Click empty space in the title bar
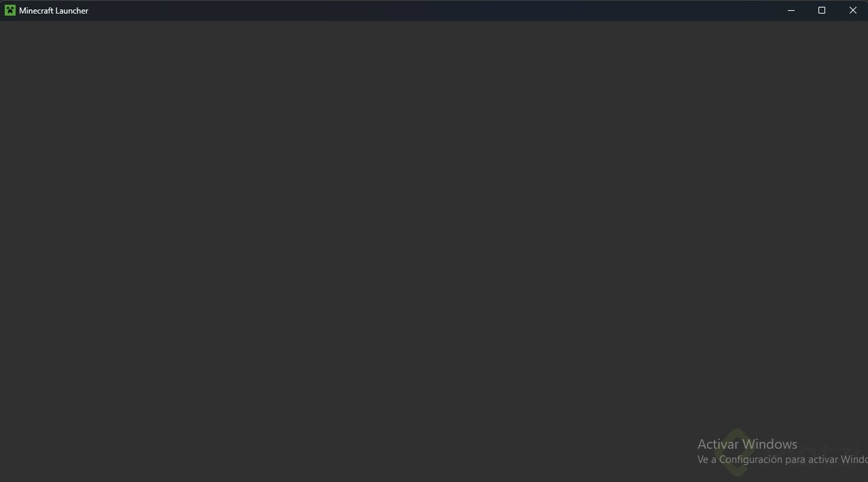The width and height of the screenshot is (868, 482). [x=435, y=10]
